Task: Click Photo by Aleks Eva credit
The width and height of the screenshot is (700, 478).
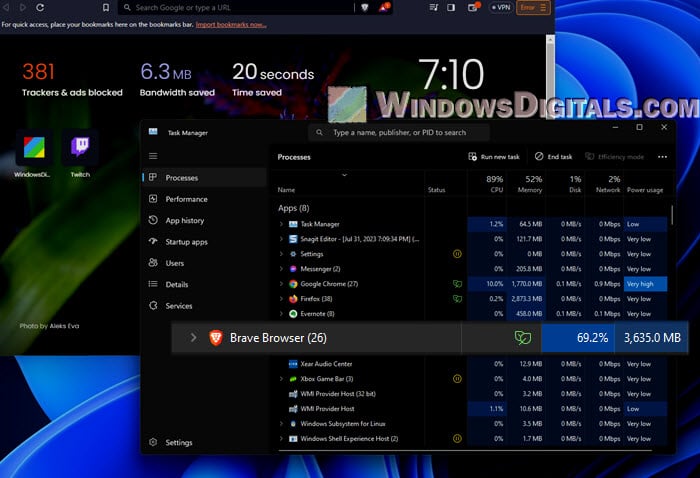Action: (x=49, y=326)
